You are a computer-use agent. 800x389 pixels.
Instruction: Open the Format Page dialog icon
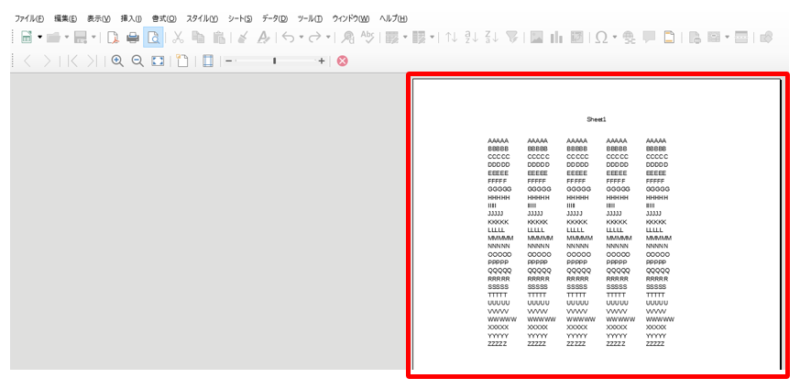coord(182,61)
